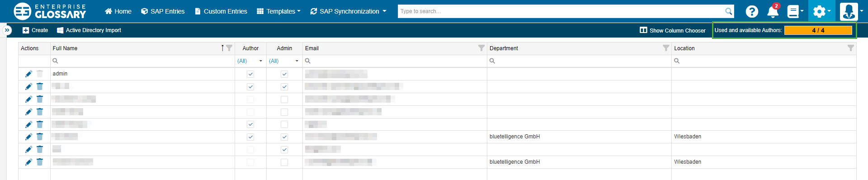Click the orange authors usage bar

(x=818, y=30)
